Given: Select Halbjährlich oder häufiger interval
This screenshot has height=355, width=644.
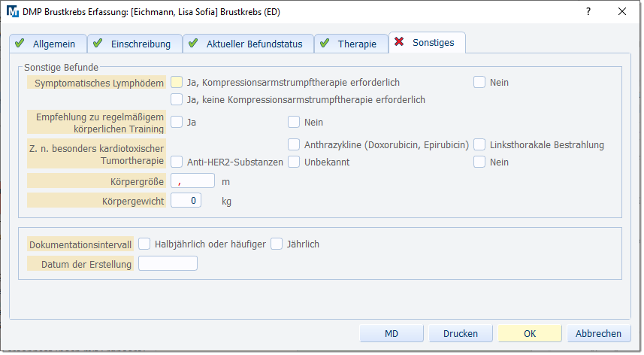Looking at the screenshot, I should tap(144, 244).
